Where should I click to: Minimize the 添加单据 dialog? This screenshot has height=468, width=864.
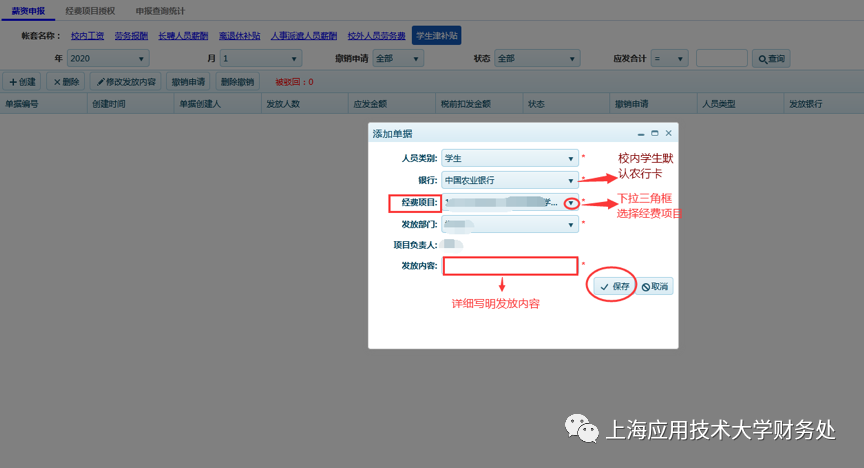point(641,133)
